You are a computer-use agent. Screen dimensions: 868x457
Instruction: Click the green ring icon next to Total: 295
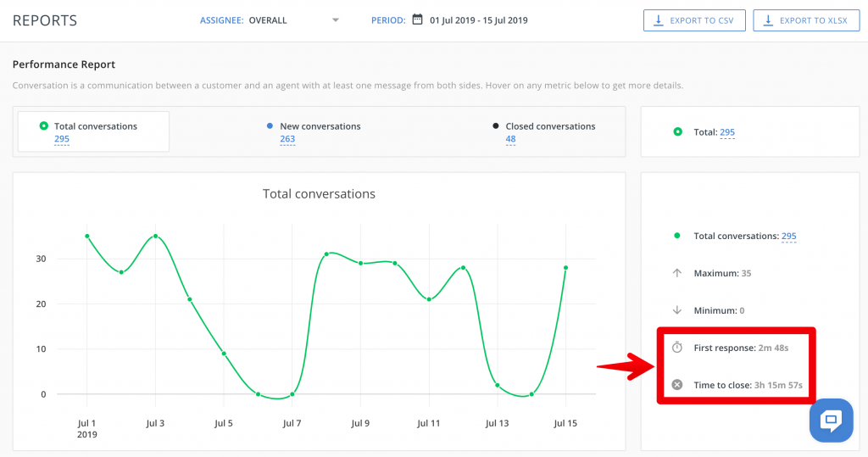[x=677, y=131]
